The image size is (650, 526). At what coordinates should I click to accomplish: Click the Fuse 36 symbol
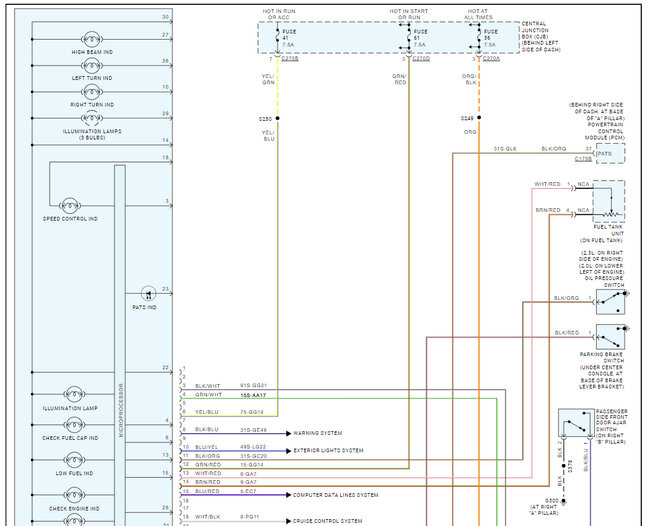pyautogui.click(x=479, y=38)
